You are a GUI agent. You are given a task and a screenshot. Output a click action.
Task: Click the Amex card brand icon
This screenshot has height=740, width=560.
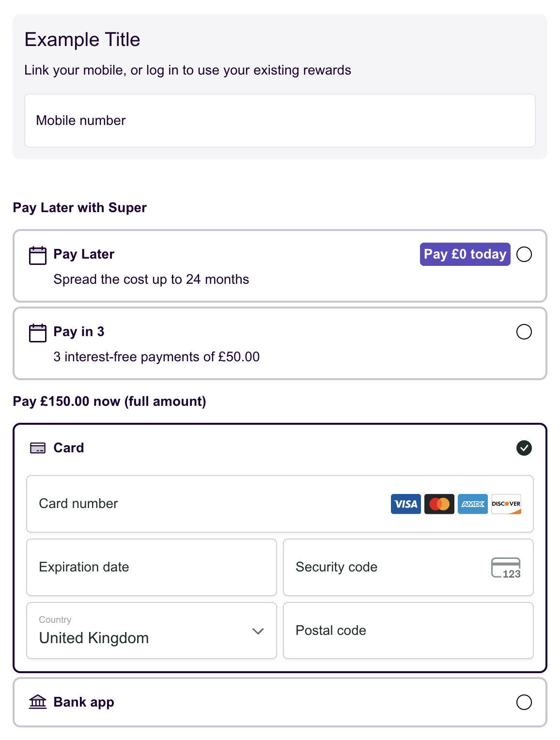pos(472,504)
